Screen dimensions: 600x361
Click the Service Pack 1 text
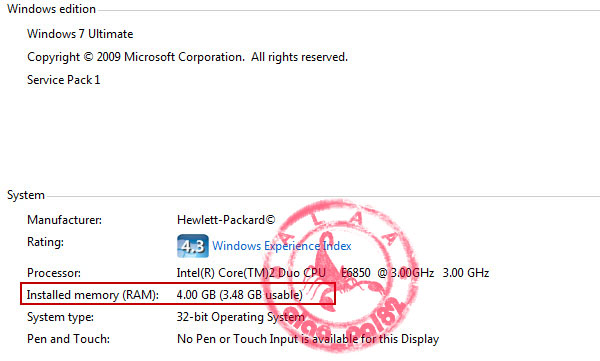click(x=64, y=80)
